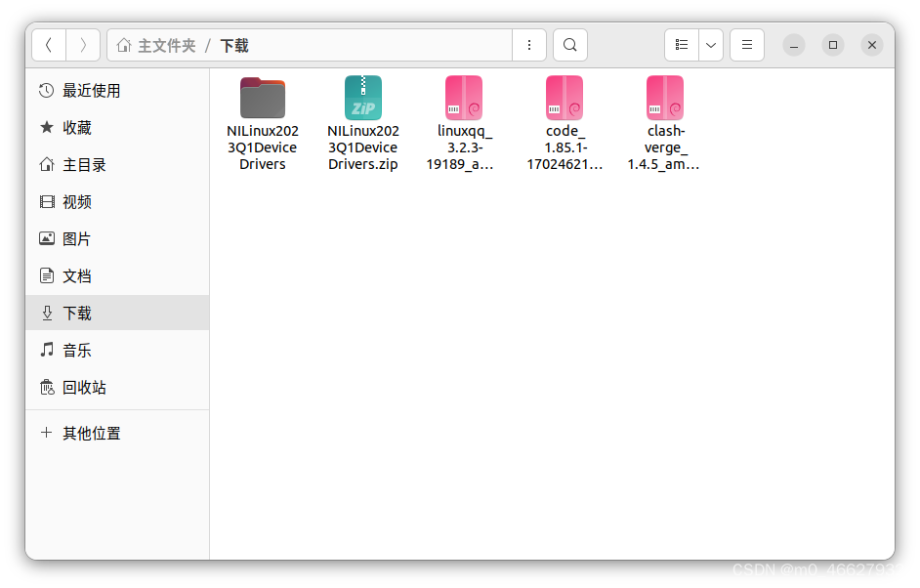Expand the view options chevron dropdown
The height and width of the screenshot is (588, 920).
coord(710,44)
